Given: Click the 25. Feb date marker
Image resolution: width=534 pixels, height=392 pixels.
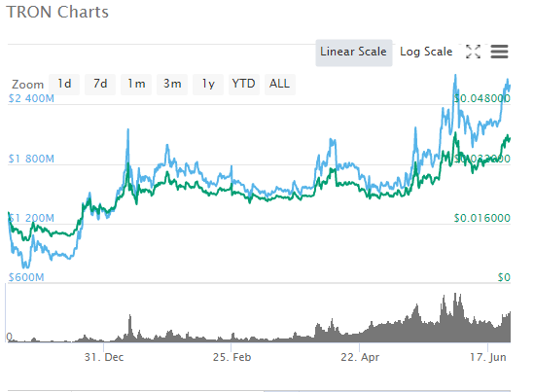Looking at the screenshot, I should click(x=231, y=357).
